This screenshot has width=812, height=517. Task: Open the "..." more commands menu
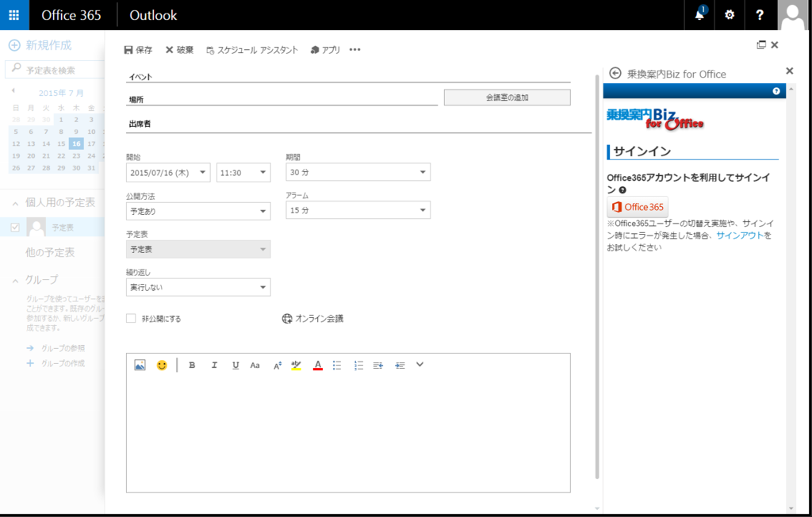tap(354, 49)
